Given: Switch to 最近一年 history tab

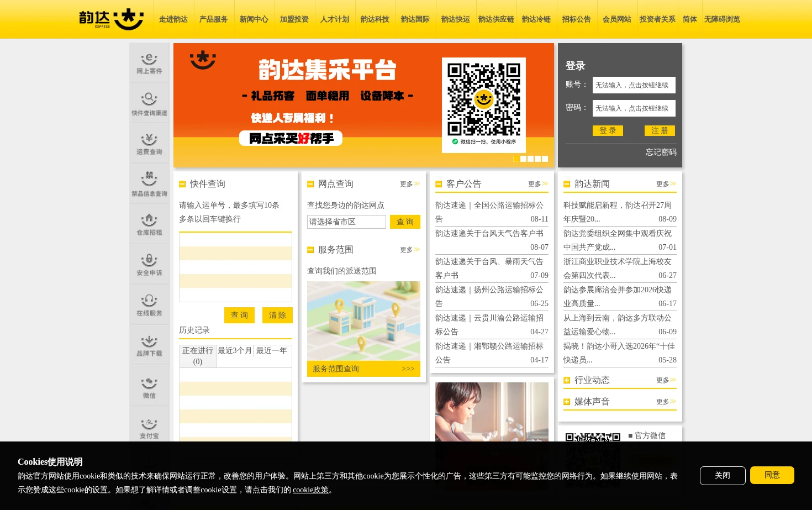Looking at the screenshot, I should point(272,351).
